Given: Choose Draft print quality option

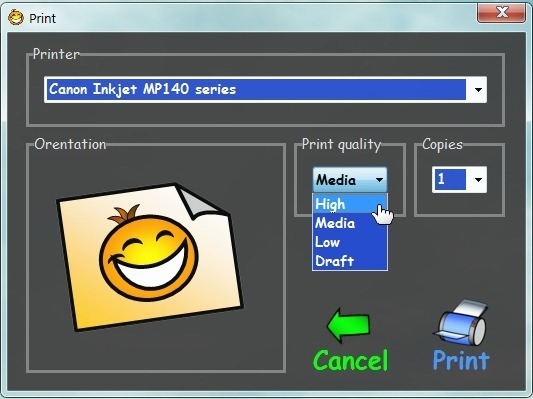Looking at the screenshot, I should 350,261.
